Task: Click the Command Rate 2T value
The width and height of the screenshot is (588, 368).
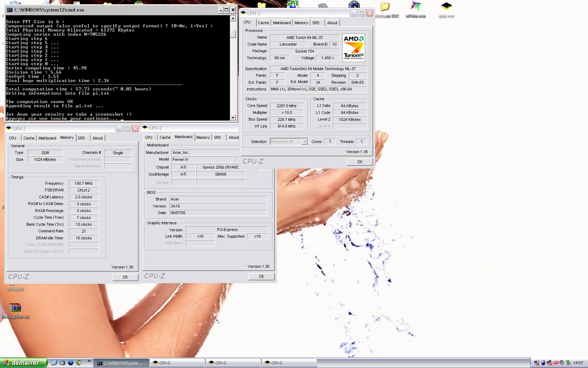Action: pos(84,231)
